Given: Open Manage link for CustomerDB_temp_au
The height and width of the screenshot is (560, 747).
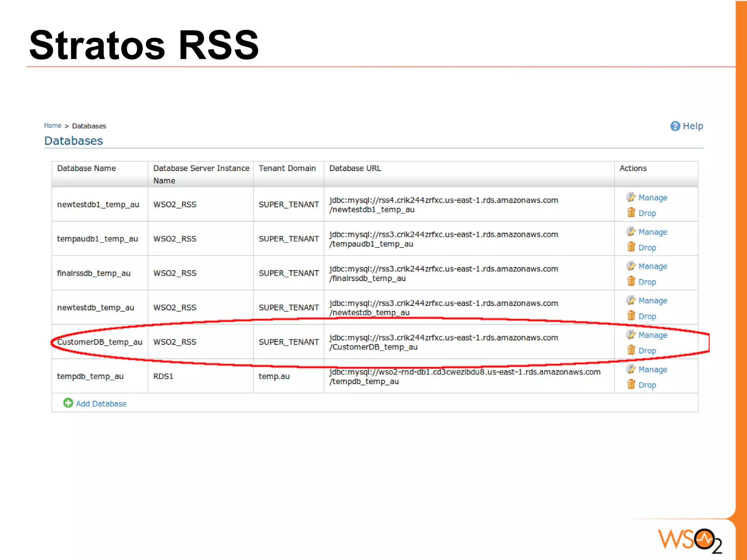Looking at the screenshot, I should [653, 335].
